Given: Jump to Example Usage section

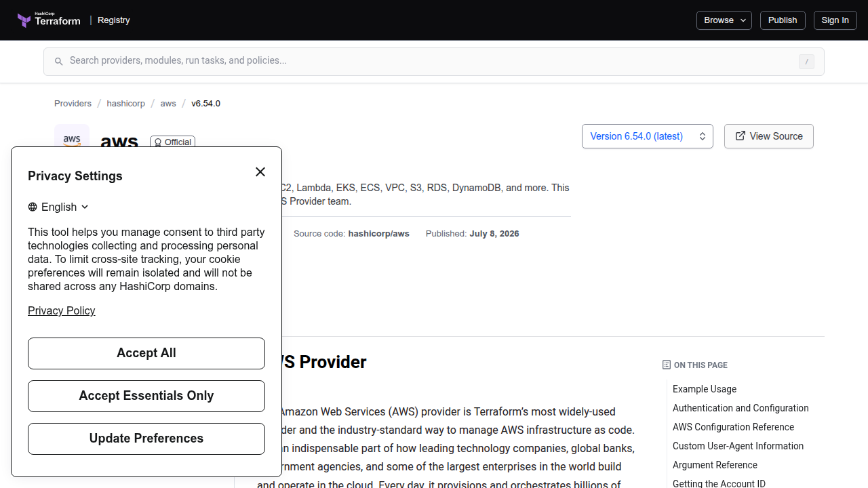Looking at the screenshot, I should (x=705, y=389).
